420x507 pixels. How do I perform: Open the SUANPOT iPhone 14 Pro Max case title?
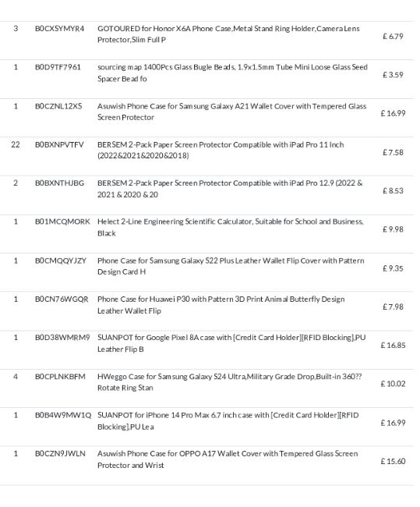(228, 420)
